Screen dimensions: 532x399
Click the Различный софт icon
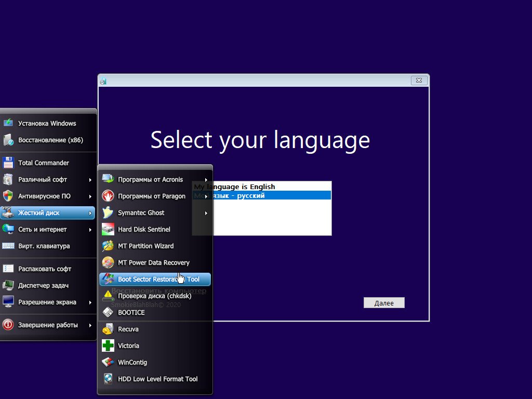(8, 179)
